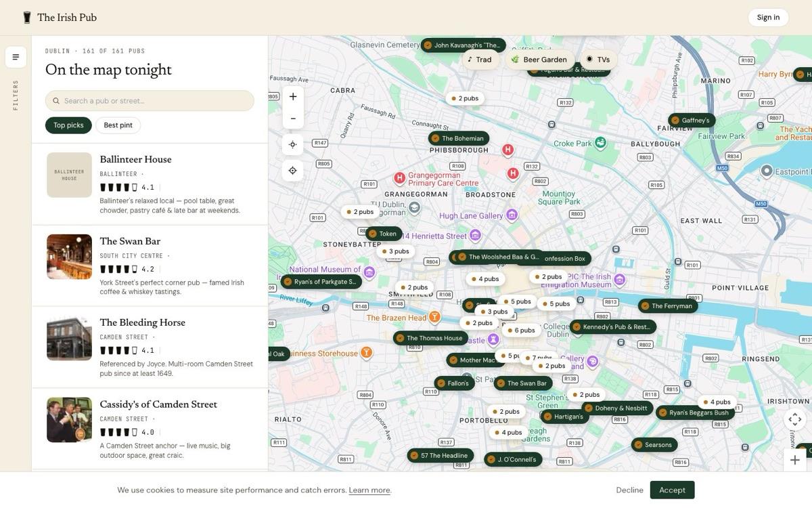Open The Swan Bar photo thumbnail
The image size is (812, 508).
(69, 257)
